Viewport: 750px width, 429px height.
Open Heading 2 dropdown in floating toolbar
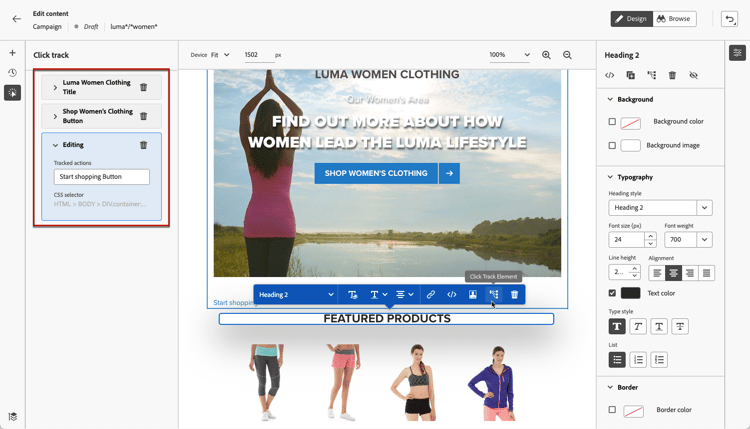(x=296, y=295)
